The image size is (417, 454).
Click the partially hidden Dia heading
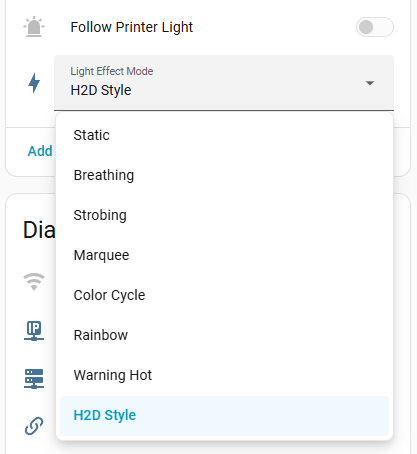[x=39, y=230]
